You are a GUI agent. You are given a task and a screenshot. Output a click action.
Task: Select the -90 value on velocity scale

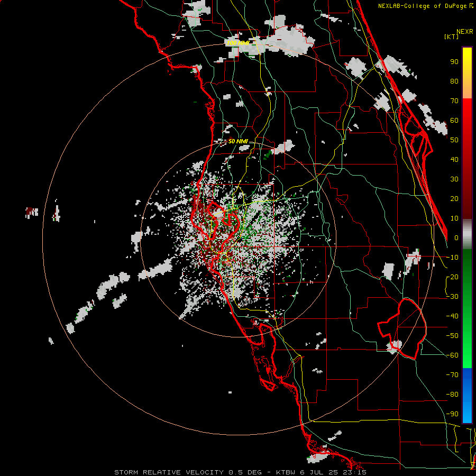[452, 414]
